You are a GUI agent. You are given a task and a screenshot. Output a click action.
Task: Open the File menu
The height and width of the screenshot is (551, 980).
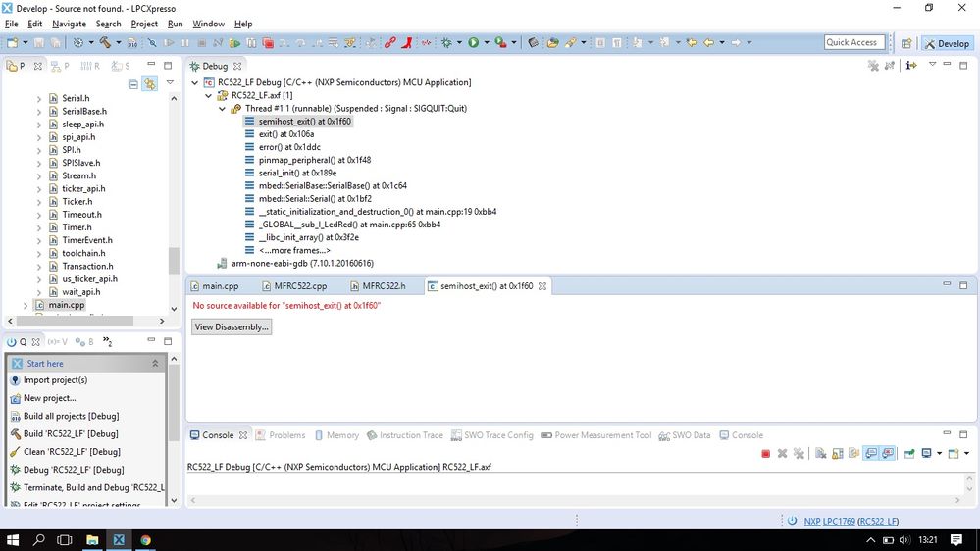(11, 24)
